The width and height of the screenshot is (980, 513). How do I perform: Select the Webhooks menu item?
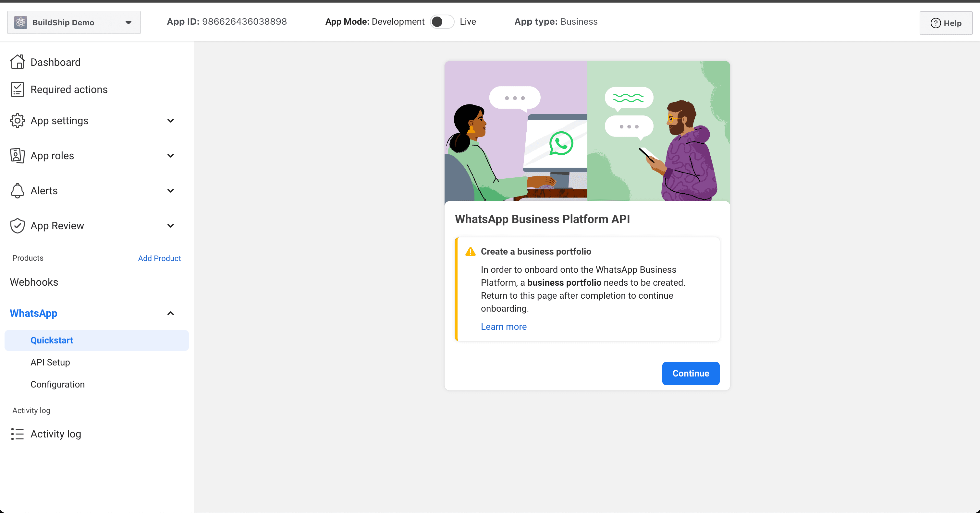(x=34, y=282)
